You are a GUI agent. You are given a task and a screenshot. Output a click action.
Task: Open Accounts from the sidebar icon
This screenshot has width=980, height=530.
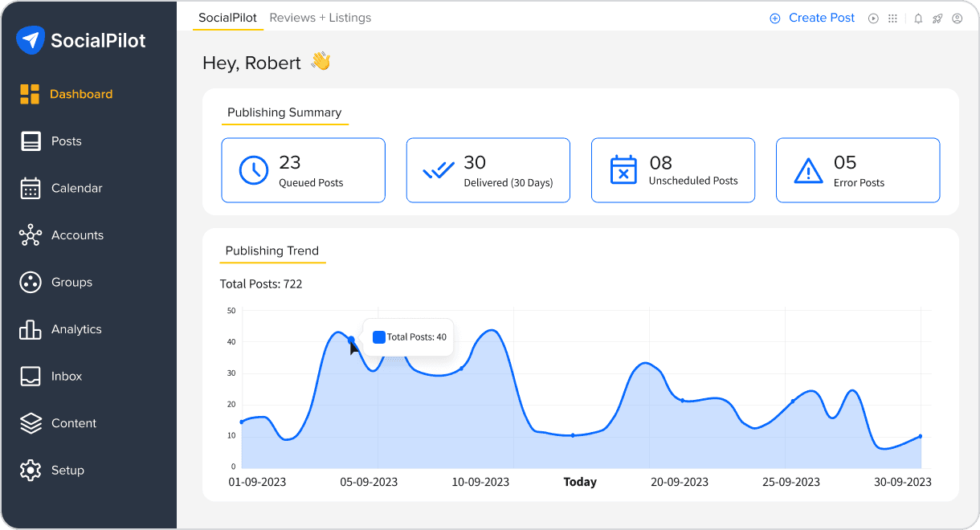[30, 234]
